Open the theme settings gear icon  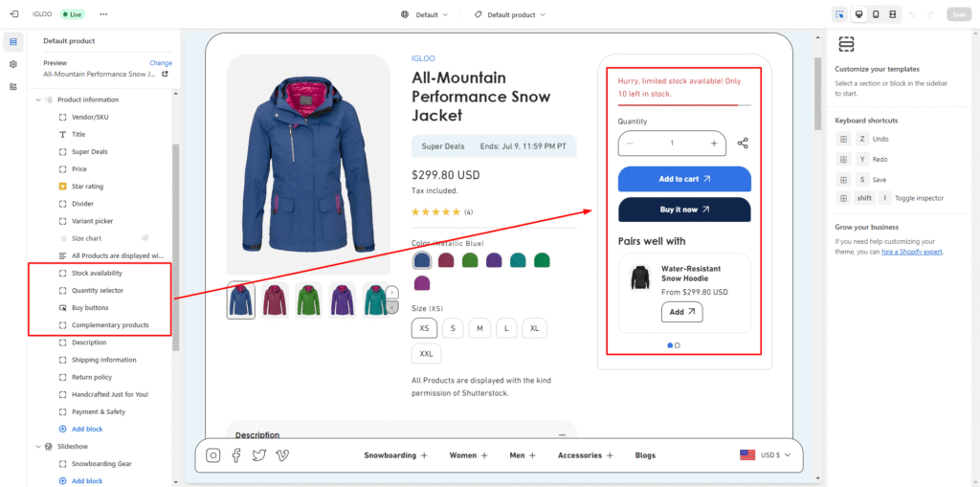point(13,64)
